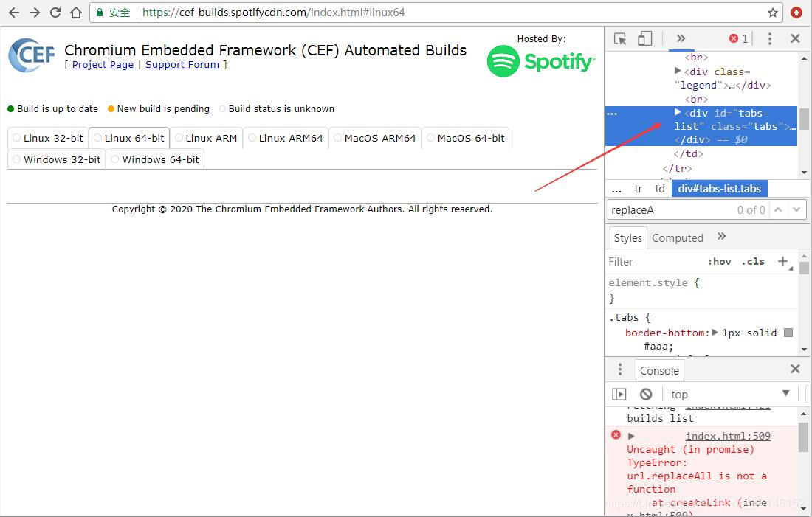Open Support Forum link
Screen dimensions: 812x517
[x=182, y=65]
